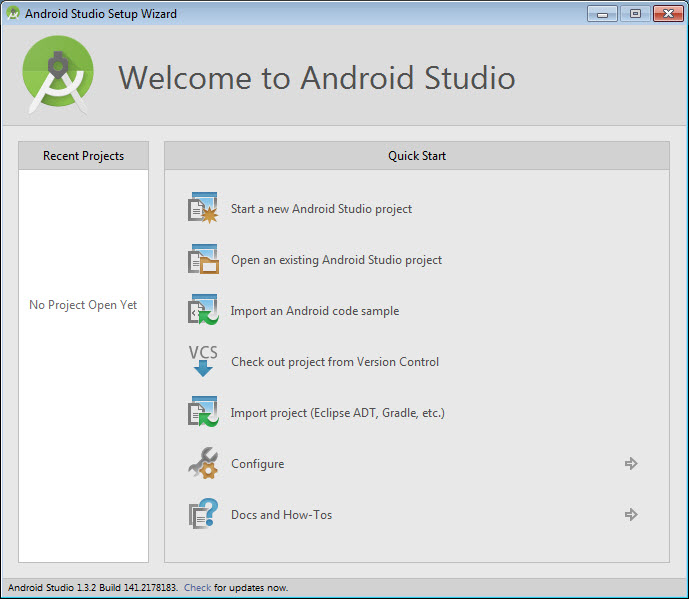Click the Check for updates link
689x599 pixels.
click(x=197, y=588)
